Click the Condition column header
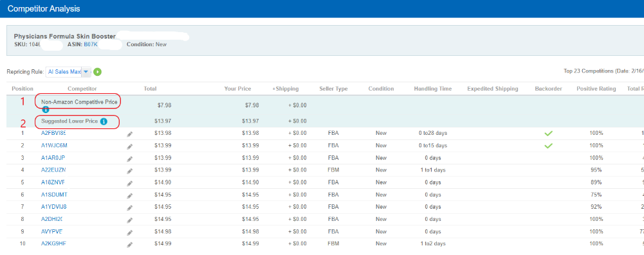Image resolution: width=644 pixels, height=255 pixels. click(381, 89)
